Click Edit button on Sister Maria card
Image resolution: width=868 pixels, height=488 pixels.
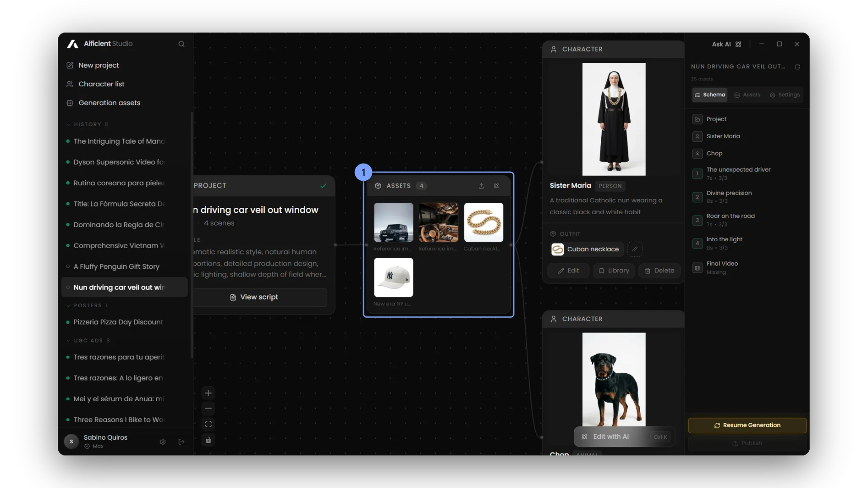point(568,271)
